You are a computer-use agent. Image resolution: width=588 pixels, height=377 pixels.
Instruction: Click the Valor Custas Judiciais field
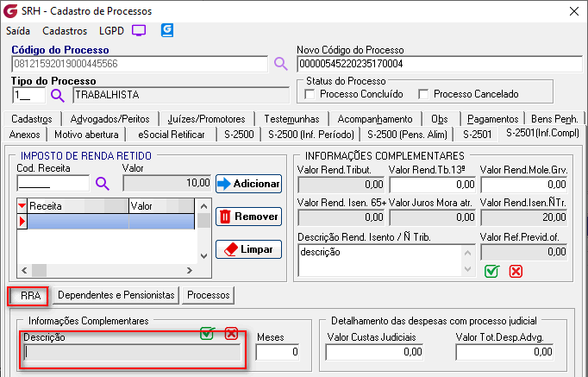pos(375,352)
